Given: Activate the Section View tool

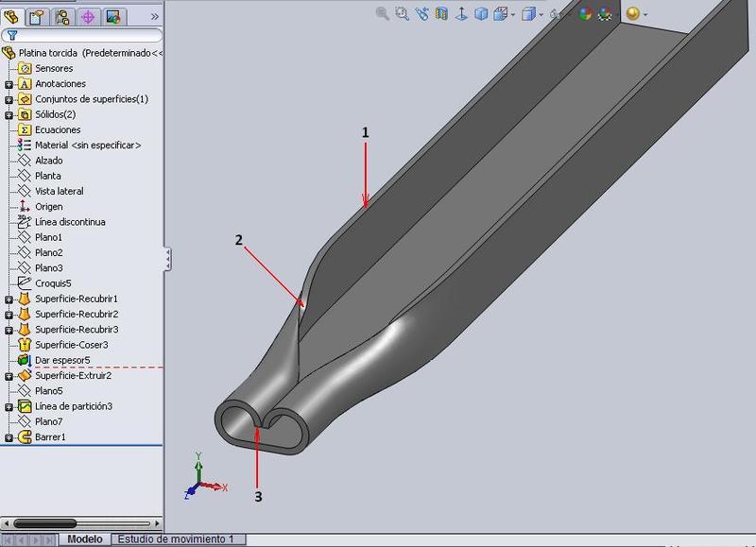Looking at the screenshot, I should point(441,13).
